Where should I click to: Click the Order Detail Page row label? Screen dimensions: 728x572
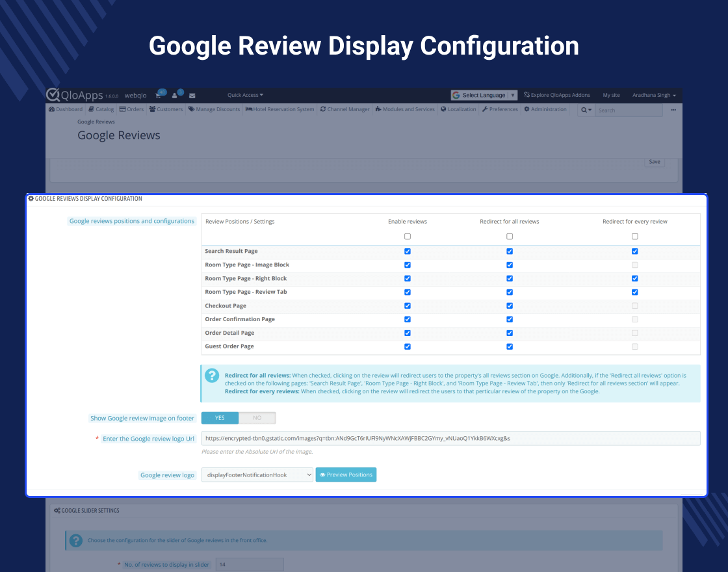pos(229,333)
